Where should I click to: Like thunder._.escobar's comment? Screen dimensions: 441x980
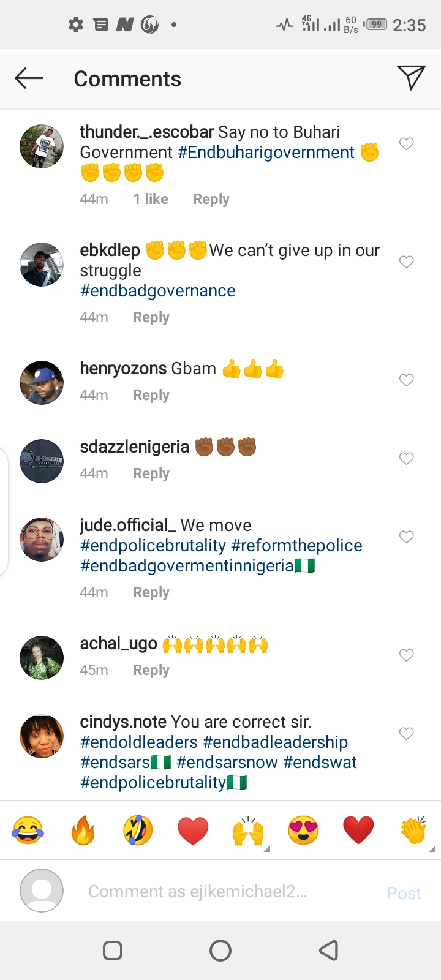(407, 144)
